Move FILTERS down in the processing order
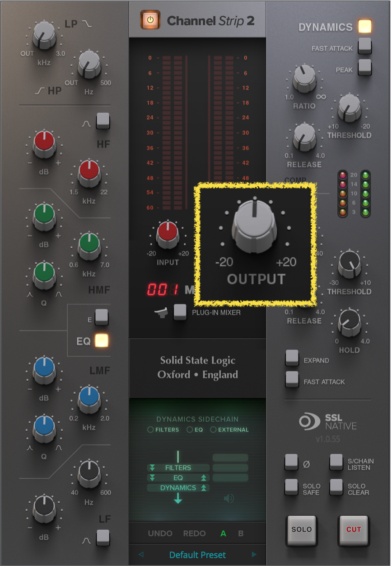Viewport: 392px width, 566px height. (x=152, y=468)
